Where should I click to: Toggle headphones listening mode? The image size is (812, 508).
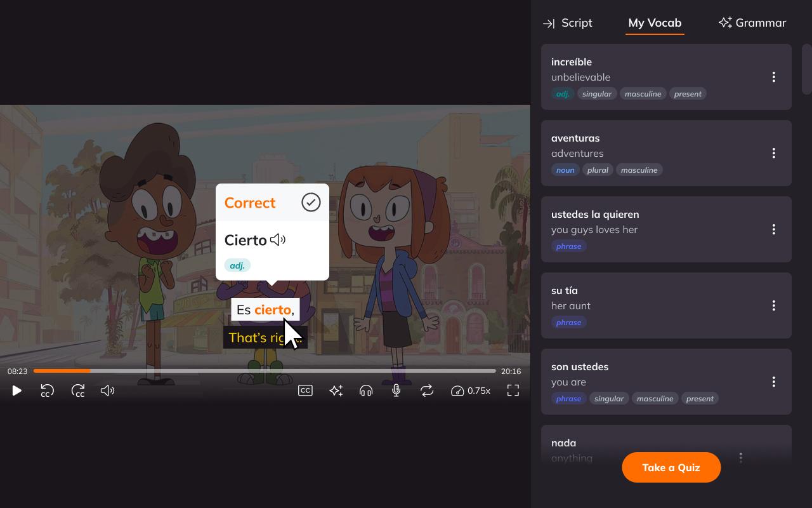point(366,391)
